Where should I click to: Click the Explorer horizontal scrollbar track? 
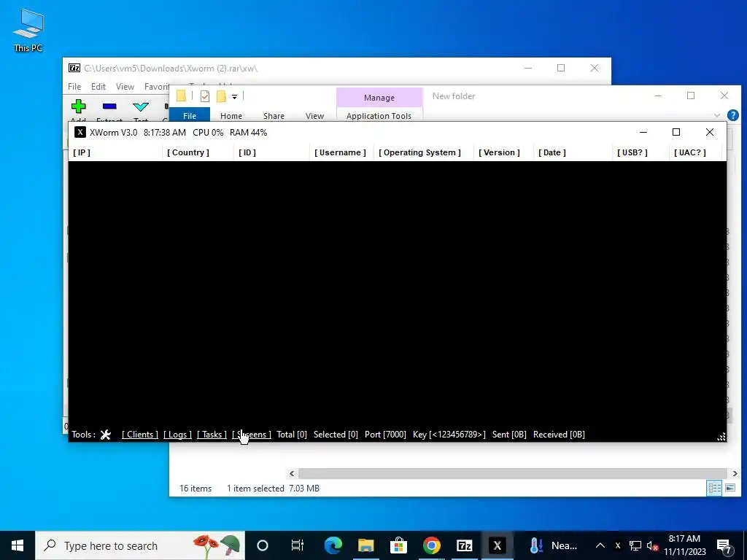[513, 473]
